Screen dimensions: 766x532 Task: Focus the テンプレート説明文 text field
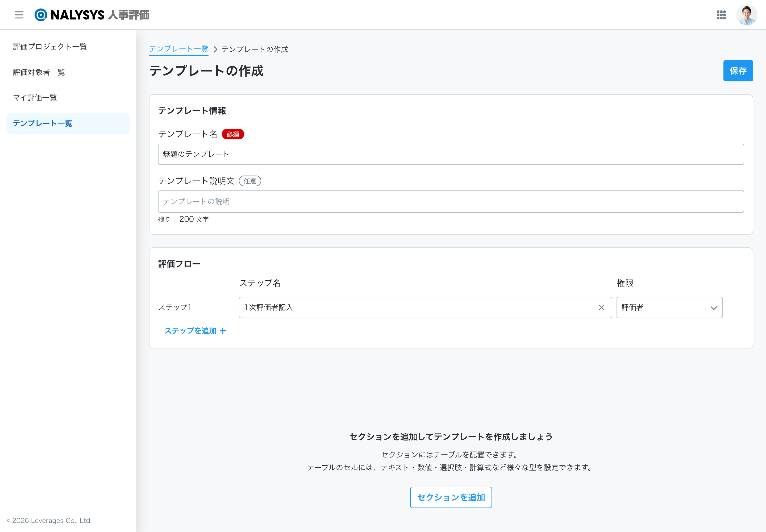click(x=451, y=201)
